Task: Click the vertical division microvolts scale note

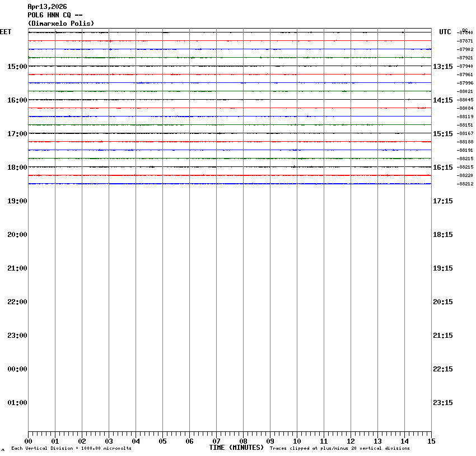Action: [71, 448]
